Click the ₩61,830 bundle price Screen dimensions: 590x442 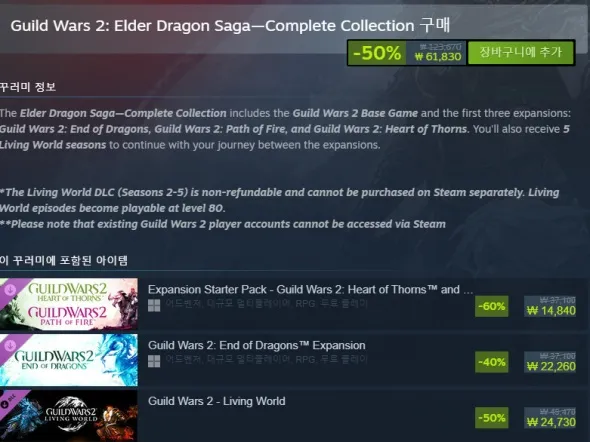438,57
